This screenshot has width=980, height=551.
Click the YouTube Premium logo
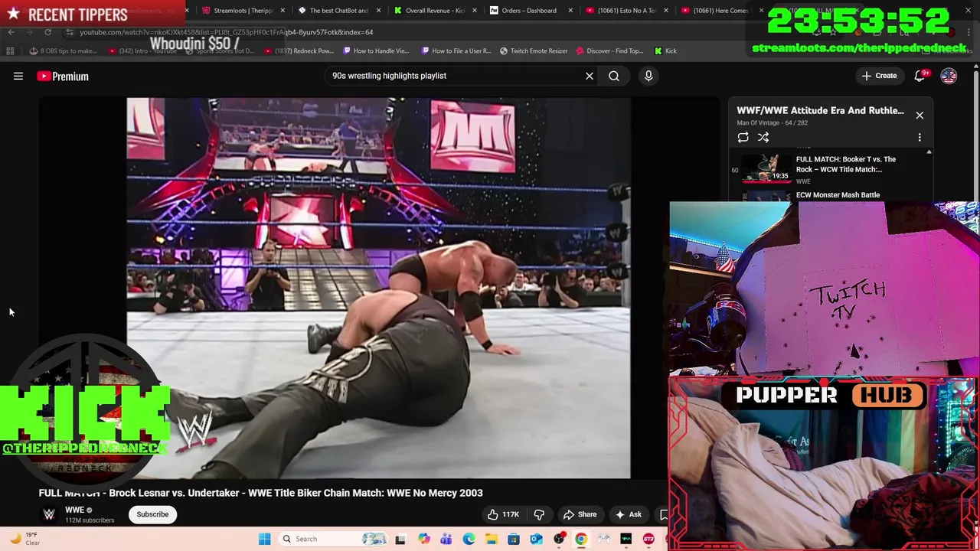click(x=63, y=77)
